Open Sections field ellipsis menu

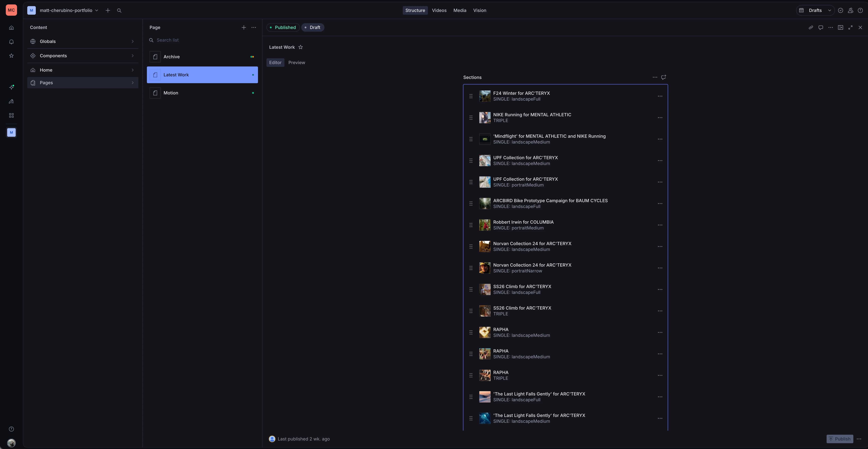[655, 77]
